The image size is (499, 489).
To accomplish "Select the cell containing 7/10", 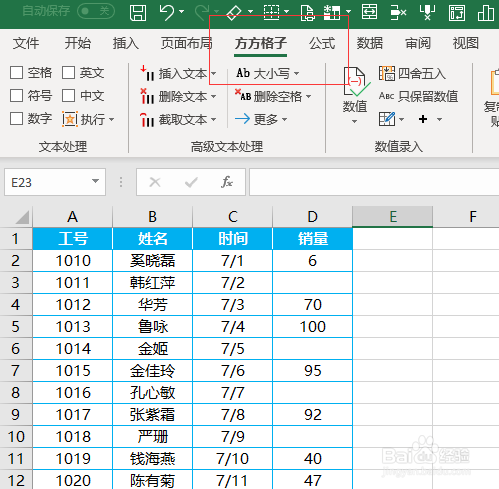I will 233,459.
